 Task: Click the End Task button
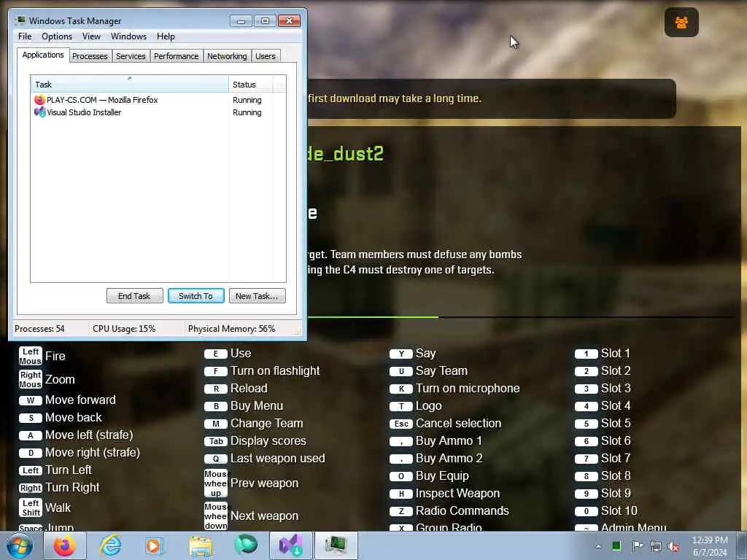click(x=134, y=296)
